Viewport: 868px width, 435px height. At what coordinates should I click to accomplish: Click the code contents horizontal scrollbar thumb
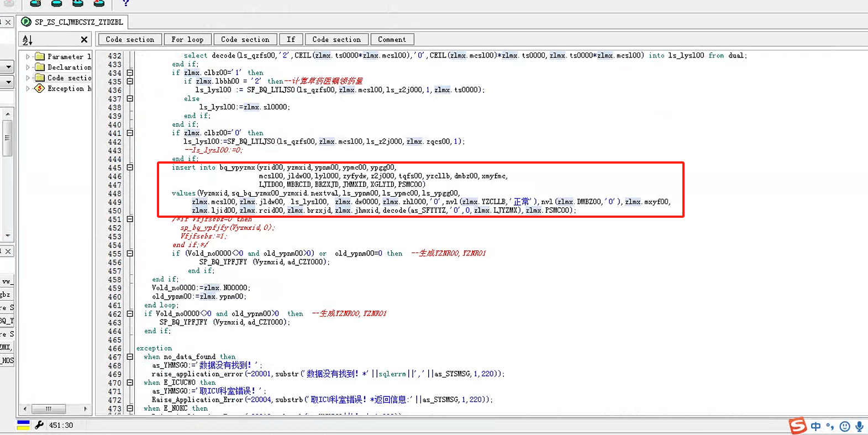tap(49, 409)
